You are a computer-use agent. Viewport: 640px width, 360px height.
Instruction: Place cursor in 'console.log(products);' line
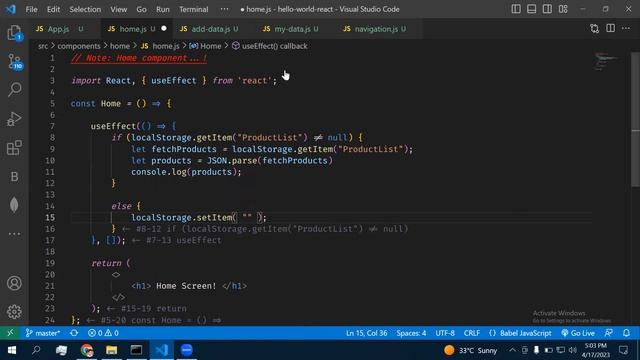(x=186, y=172)
